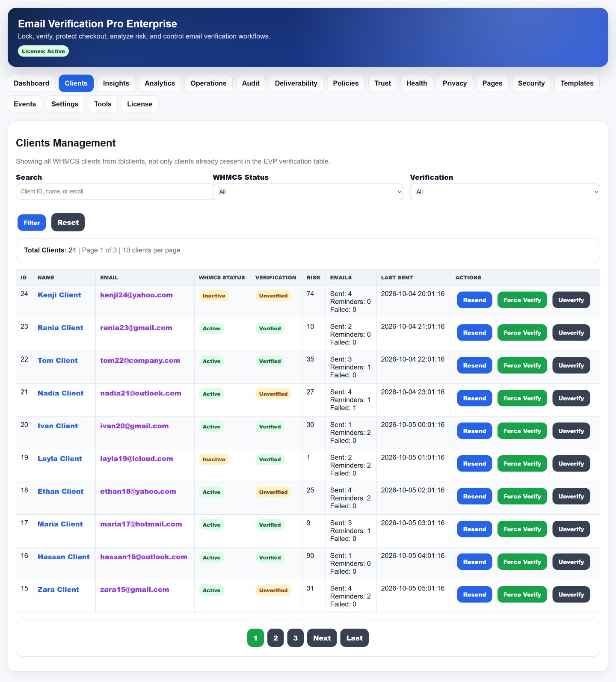This screenshot has height=682, width=616.
Task: Click Kenji's Unverified status badge
Action: 273,296
